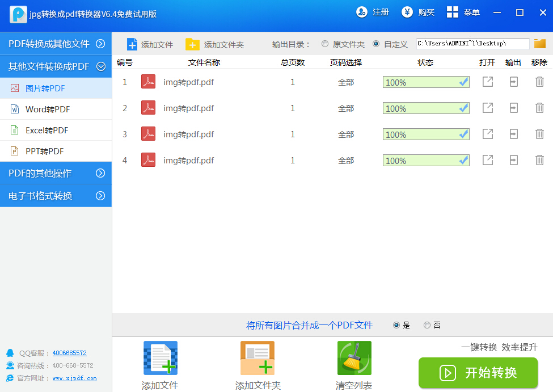Open the official website link www.xjpdf.com

[74, 378]
